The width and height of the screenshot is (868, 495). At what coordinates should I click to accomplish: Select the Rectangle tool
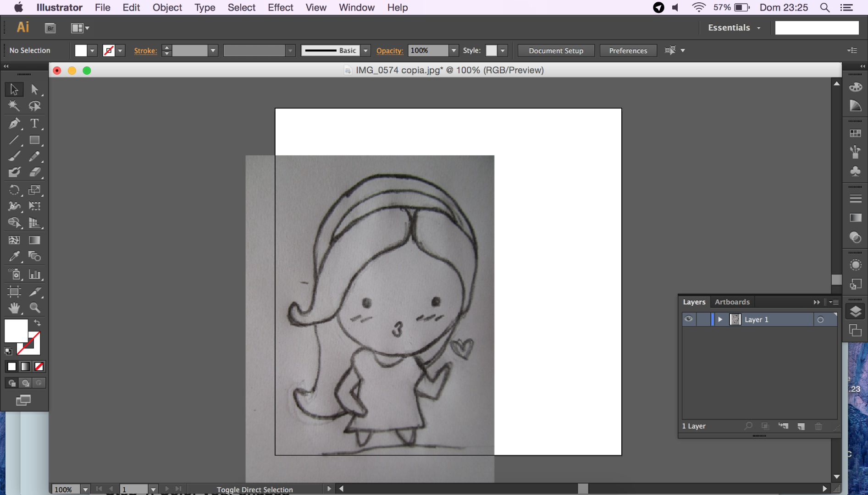pyautogui.click(x=34, y=140)
